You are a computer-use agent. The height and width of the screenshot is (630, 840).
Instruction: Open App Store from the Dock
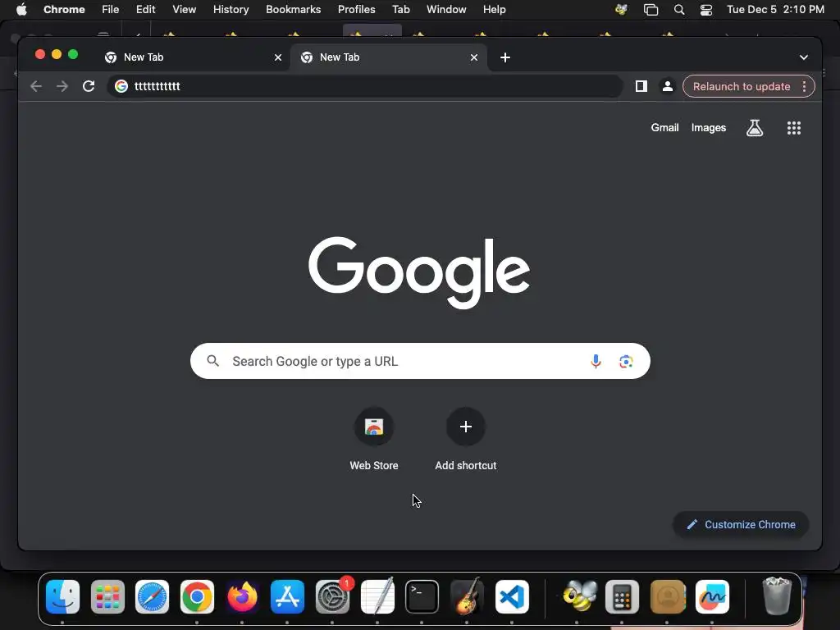[x=287, y=597]
